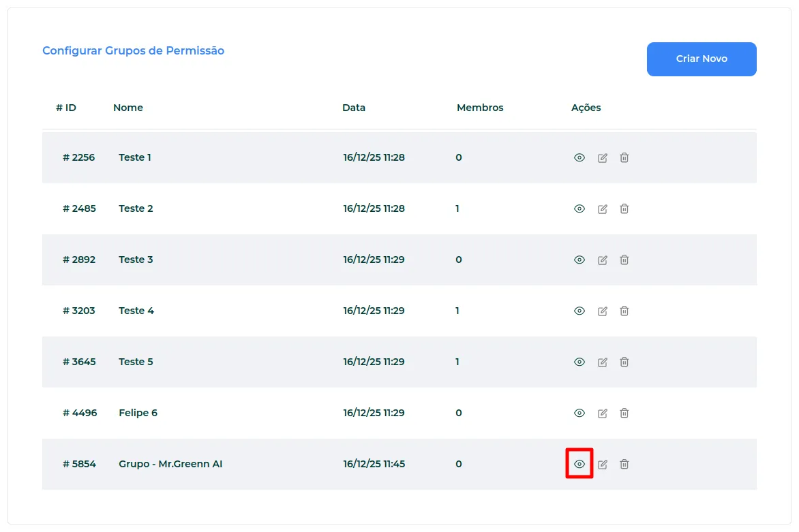799x532 pixels.
Task: Click the Ações column header
Action: (586, 108)
